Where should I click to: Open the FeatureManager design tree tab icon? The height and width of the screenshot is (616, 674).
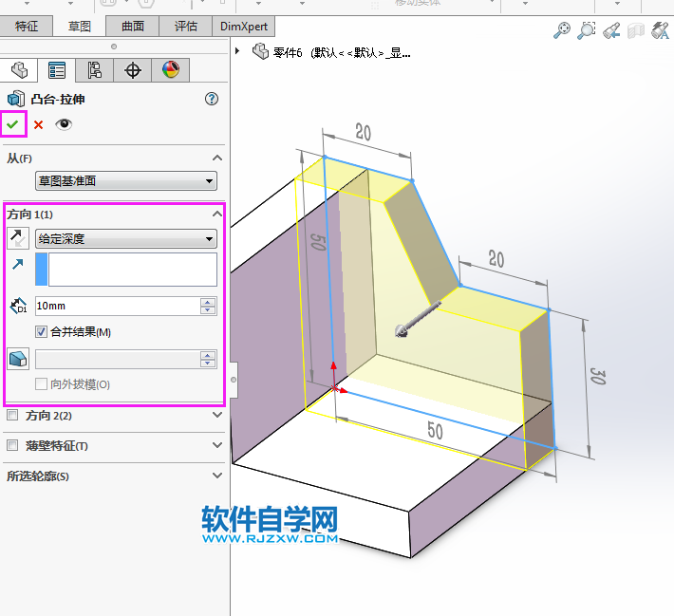19,70
